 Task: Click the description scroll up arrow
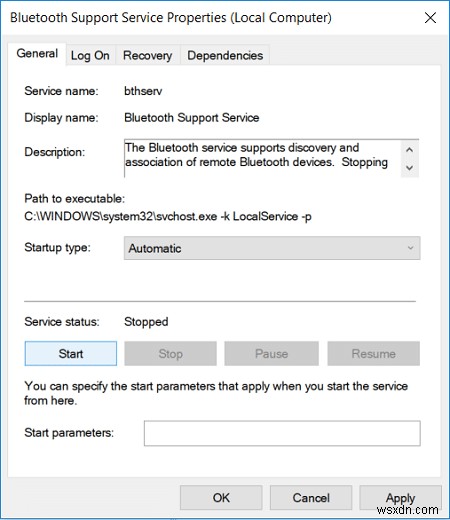[410, 150]
